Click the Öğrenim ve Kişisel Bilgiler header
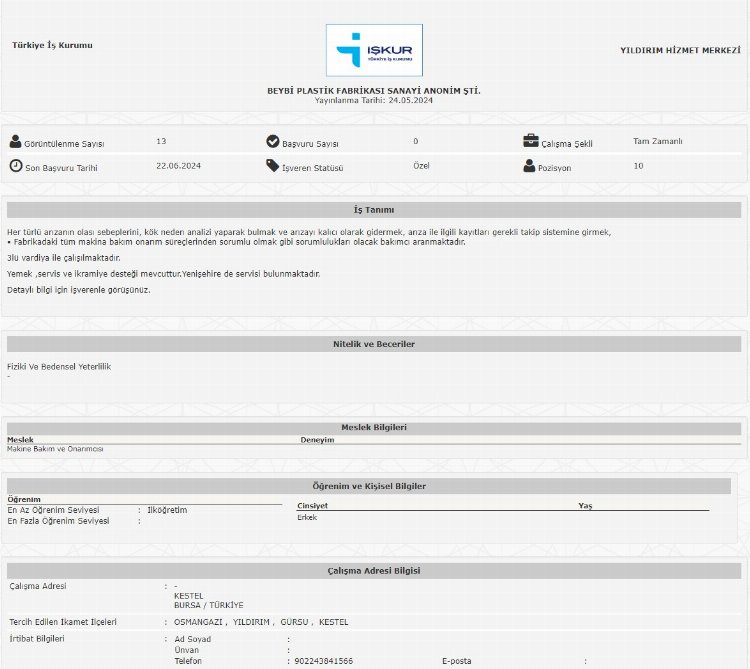Screen dimensions: 750x669 click(376, 486)
